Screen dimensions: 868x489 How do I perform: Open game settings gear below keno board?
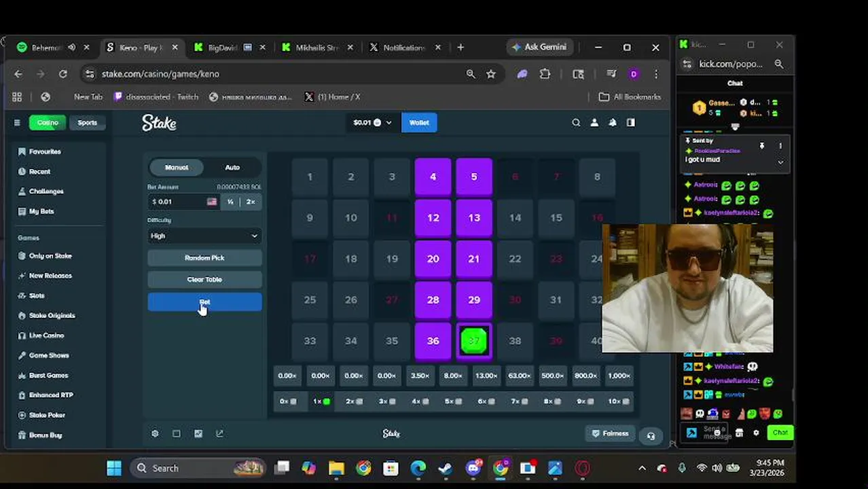click(x=155, y=433)
